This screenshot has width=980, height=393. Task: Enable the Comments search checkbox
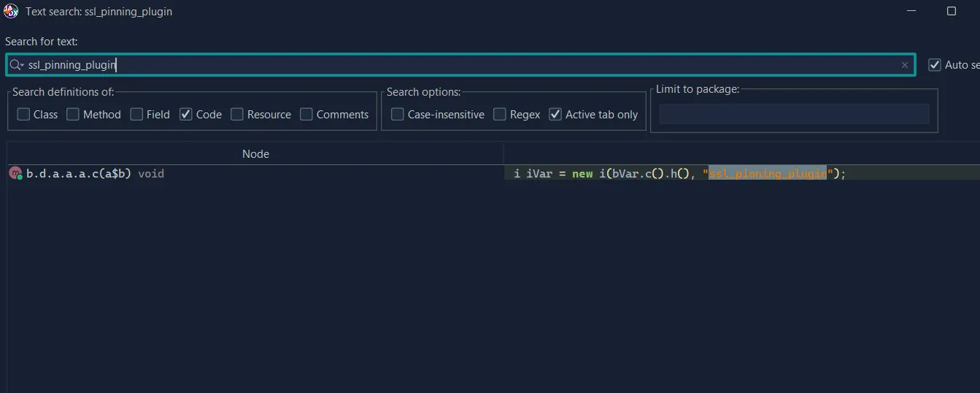[x=306, y=115]
